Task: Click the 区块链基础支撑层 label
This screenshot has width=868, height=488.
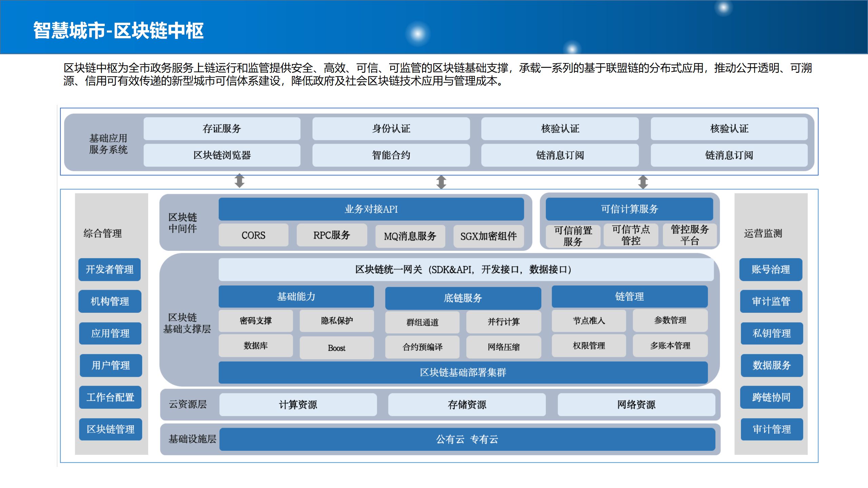Action: coord(187,323)
